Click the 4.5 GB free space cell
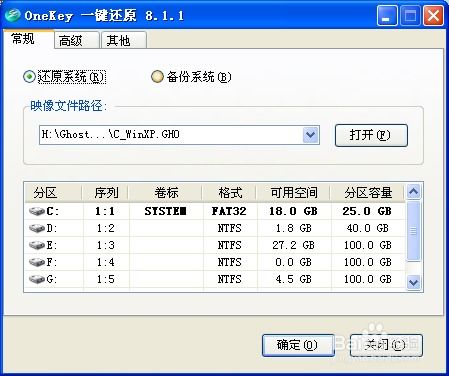 point(293,279)
